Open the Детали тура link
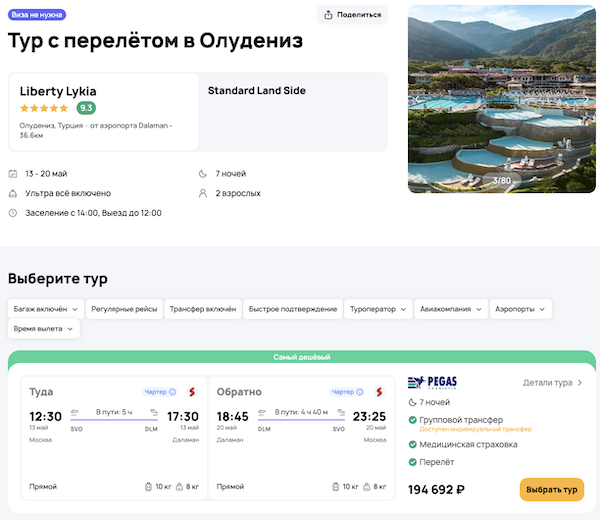600x520 pixels. [x=552, y=382]
